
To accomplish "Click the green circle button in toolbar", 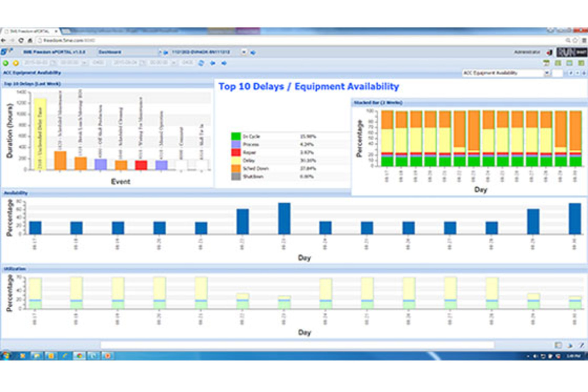I will [x=6, y=63].
